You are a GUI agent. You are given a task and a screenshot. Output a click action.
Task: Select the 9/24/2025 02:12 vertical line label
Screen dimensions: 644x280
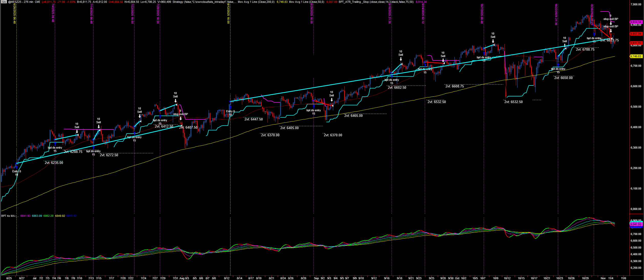(x=423, y=13)
